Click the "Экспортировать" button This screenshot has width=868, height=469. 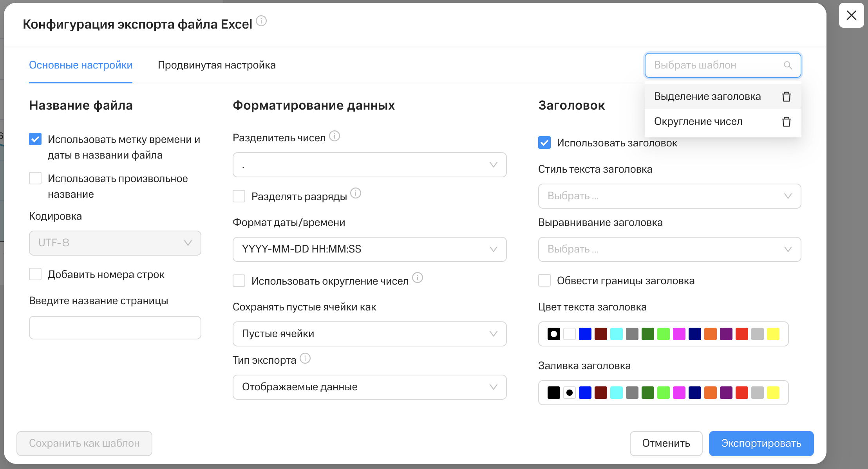pos(761,443)
